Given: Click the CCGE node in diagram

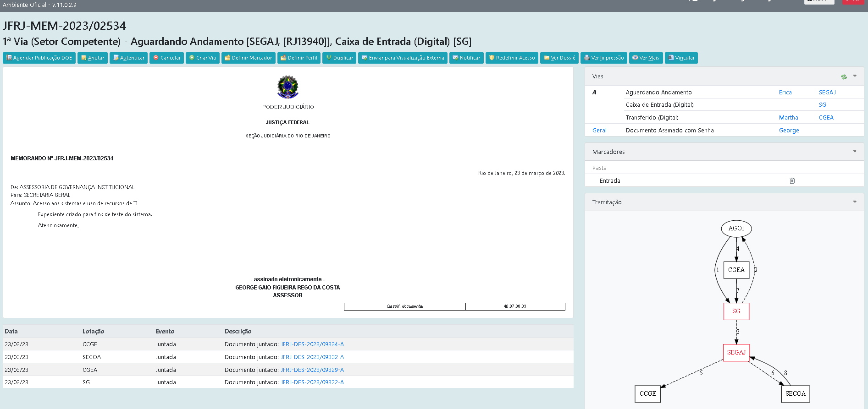Looking at the screenshot, I should [648, 394].
